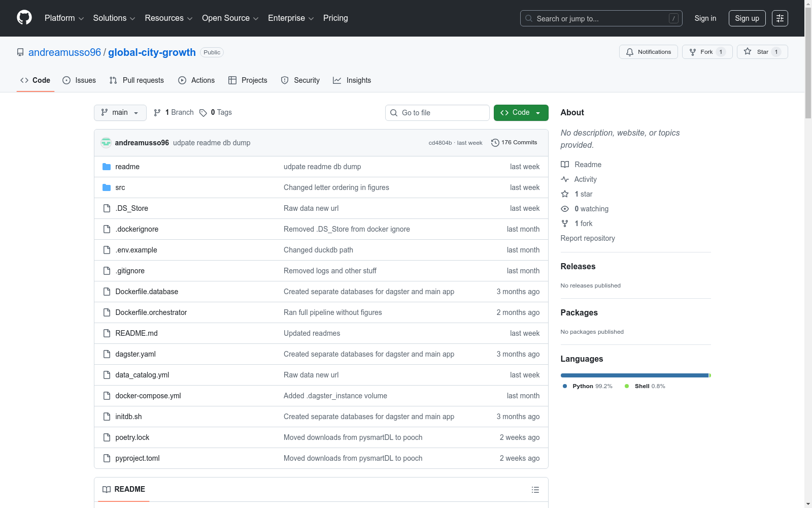Click the Sign in link
The height and width of the screenshot is (508, 812).
[x=705, y=18]
